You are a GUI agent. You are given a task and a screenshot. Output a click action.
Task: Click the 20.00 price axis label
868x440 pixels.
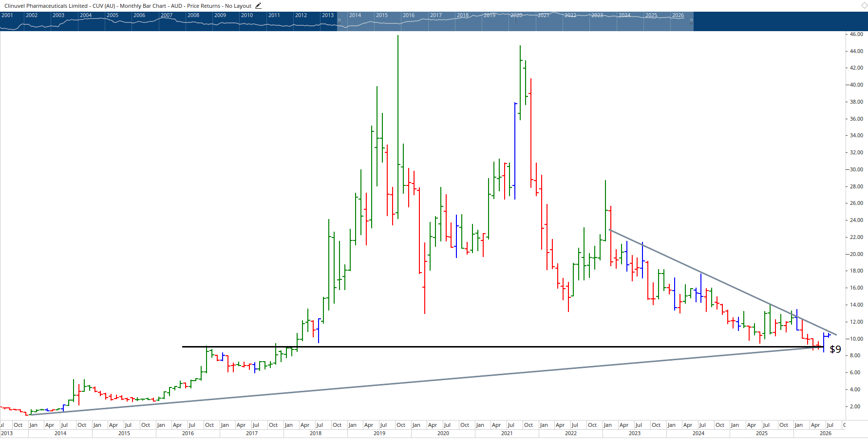(x=856, y=254)
